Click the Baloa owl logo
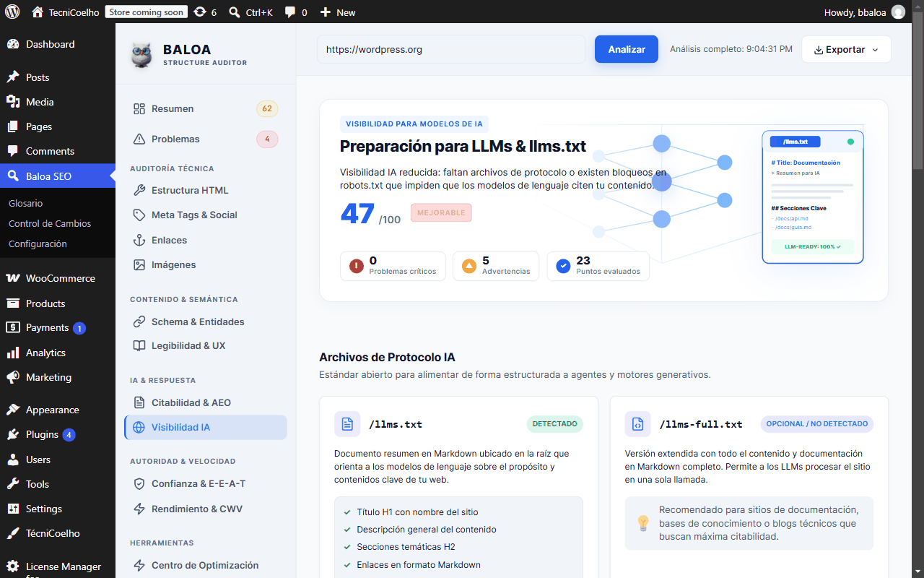924x578 pixels. [x=141, y=55]
